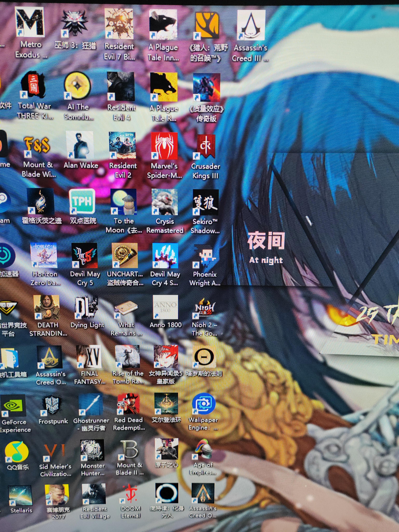Click the Alan Wake desktop icon
This screenshot has height=532, width=399.
point(80,145)
